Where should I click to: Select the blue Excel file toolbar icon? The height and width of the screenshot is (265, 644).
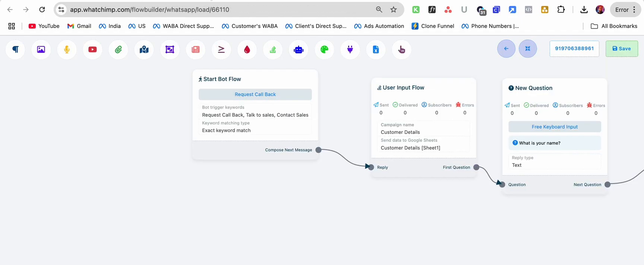[376, 49]
